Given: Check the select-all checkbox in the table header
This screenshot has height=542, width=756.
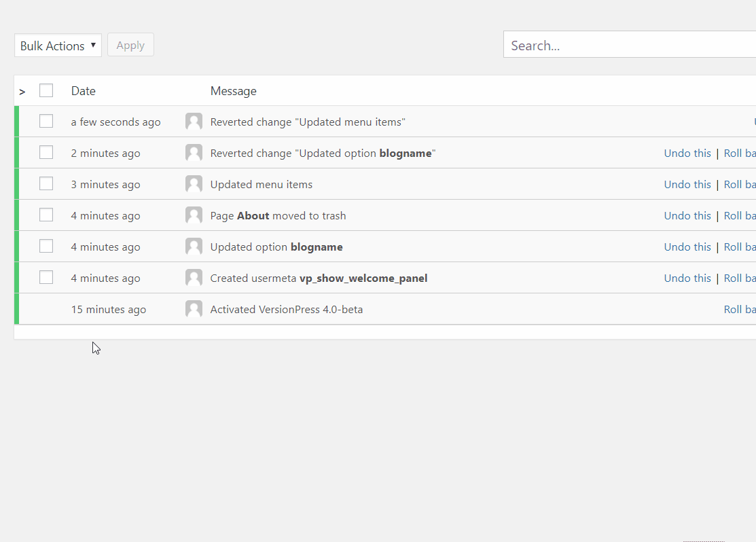Looking at the screenshot, I should 46,90.
